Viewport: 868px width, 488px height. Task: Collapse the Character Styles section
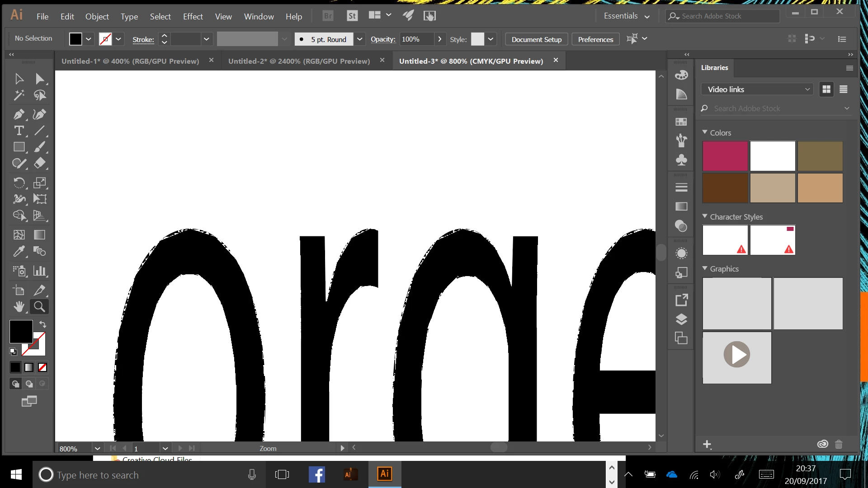coord(705,216)
